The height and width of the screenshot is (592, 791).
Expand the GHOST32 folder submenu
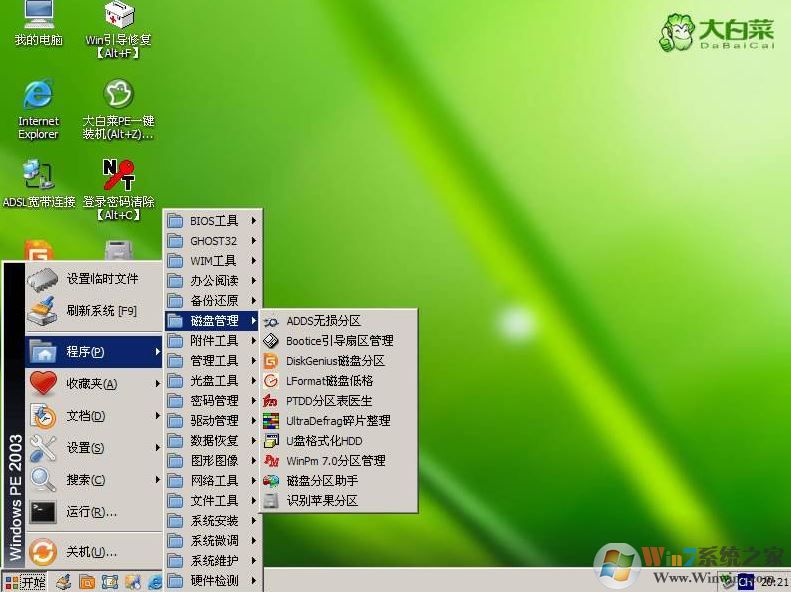(x=213, y=241)
